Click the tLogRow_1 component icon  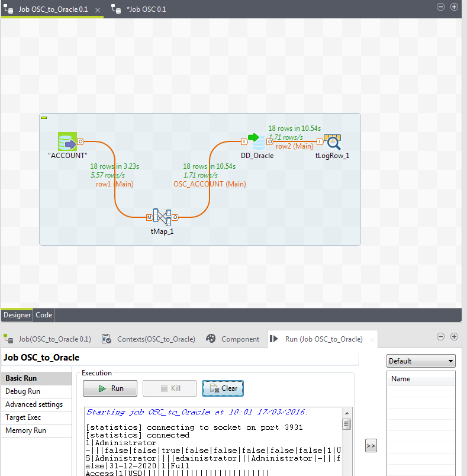coord(332,142)
